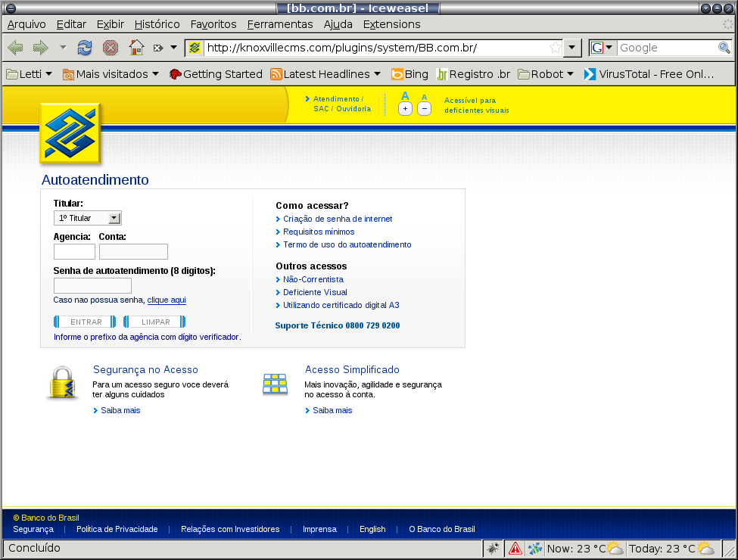Open the Favoritos menu
The height and width of the screenshot is (560, 738).
click(x=213, y=24)
